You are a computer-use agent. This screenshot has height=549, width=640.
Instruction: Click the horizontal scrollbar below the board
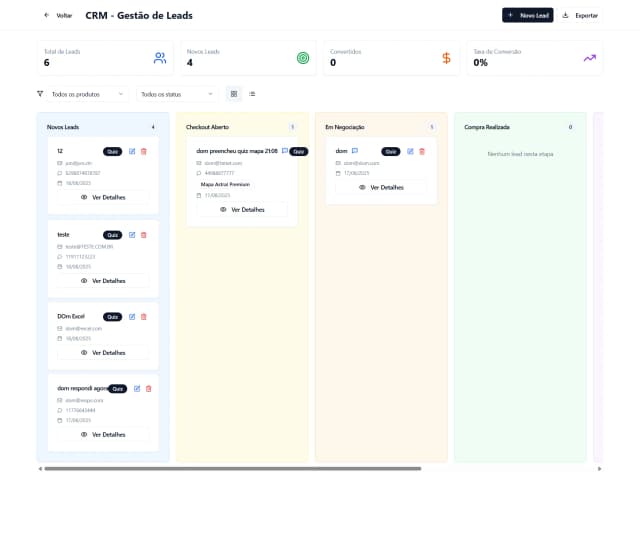point(232,468)
